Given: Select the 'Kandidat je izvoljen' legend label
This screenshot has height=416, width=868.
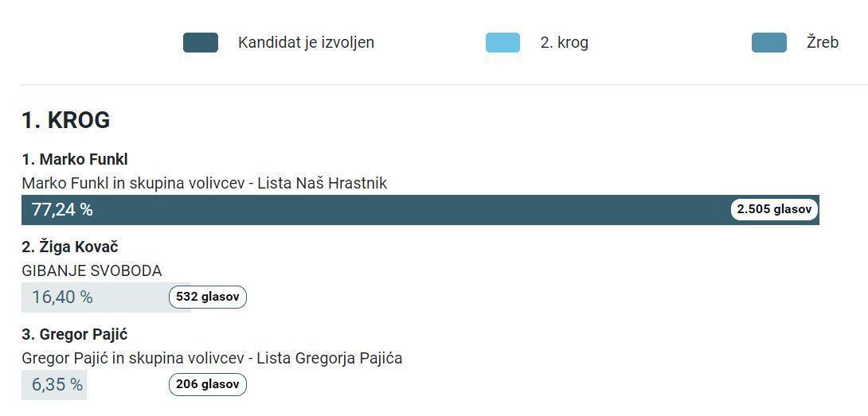Looking at the screenshot, I should point(306,43).
